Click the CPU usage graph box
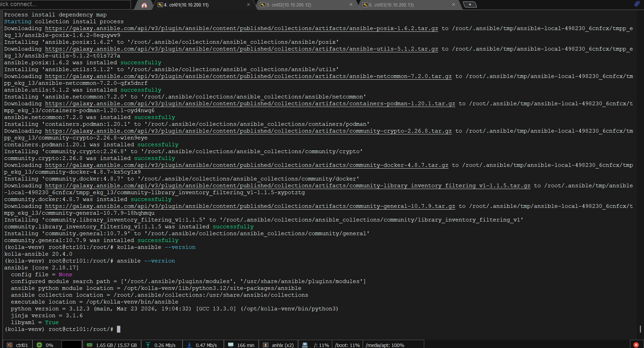 [72, 344]
